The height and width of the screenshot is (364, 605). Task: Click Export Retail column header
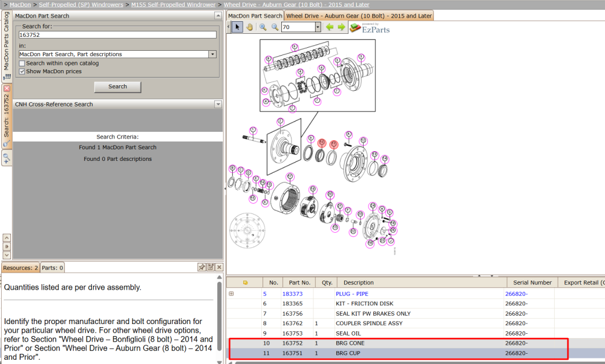581,282
